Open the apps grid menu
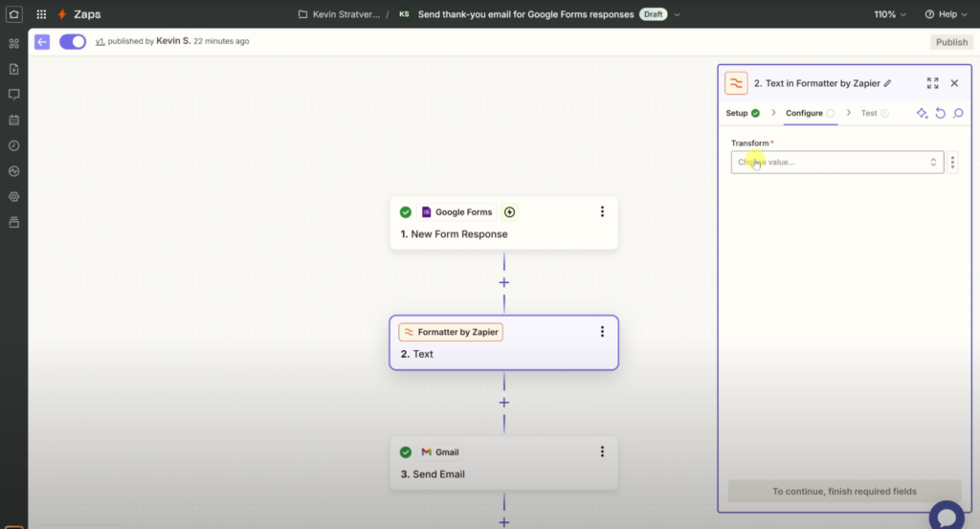This screenshot has width=980, height=529. coord(41,13)
